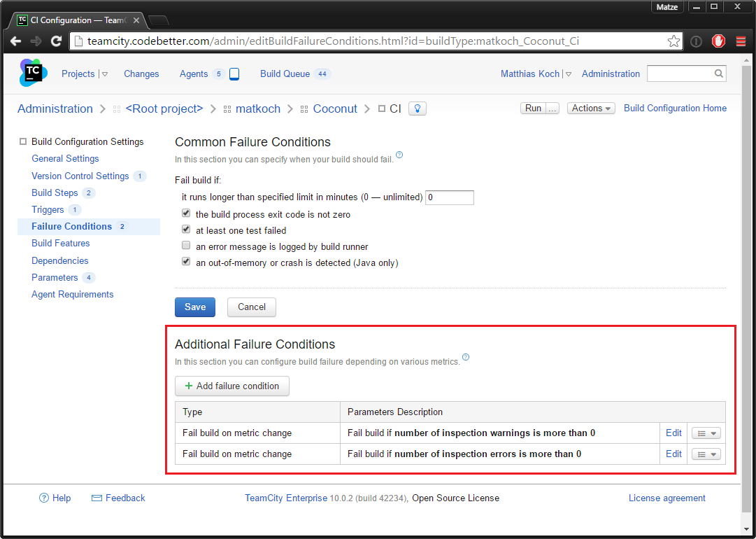Viewport: 756px width, 539px height.
Task: Open Version Control Settings
Action: [80, 176]
